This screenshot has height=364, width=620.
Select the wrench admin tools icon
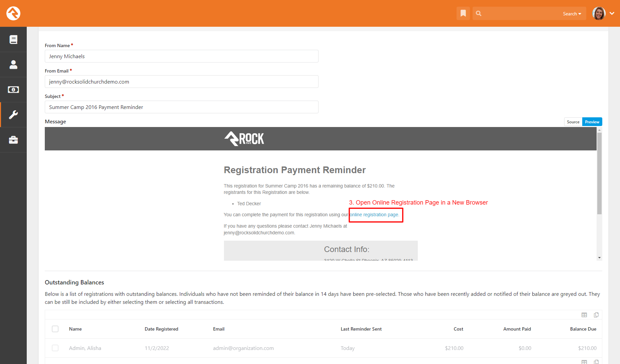click(13, 114)
